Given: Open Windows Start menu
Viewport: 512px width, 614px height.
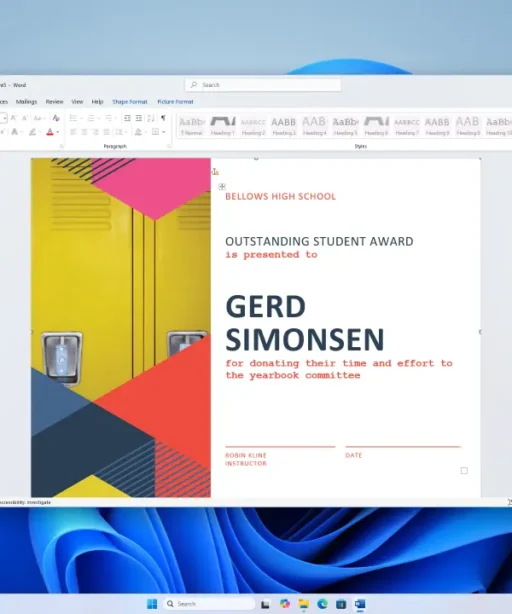Looking at the screenshot, I should (x=152, y=604).
